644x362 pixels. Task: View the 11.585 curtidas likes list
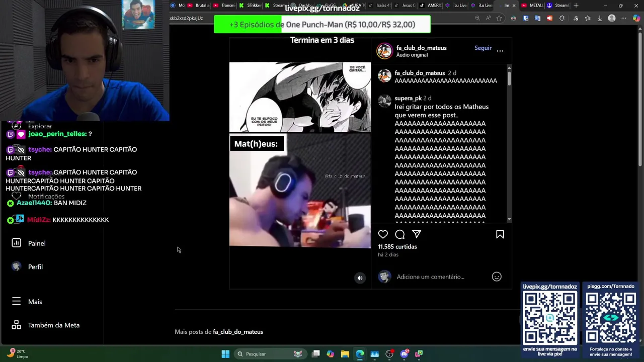tap(397, 246)
